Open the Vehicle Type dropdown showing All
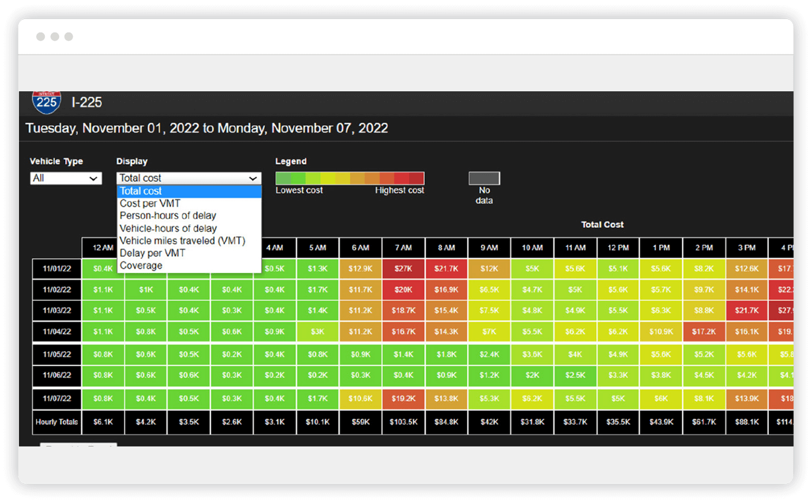The height and width of the screenshot is (504, 812). click(x=65, y=178)
